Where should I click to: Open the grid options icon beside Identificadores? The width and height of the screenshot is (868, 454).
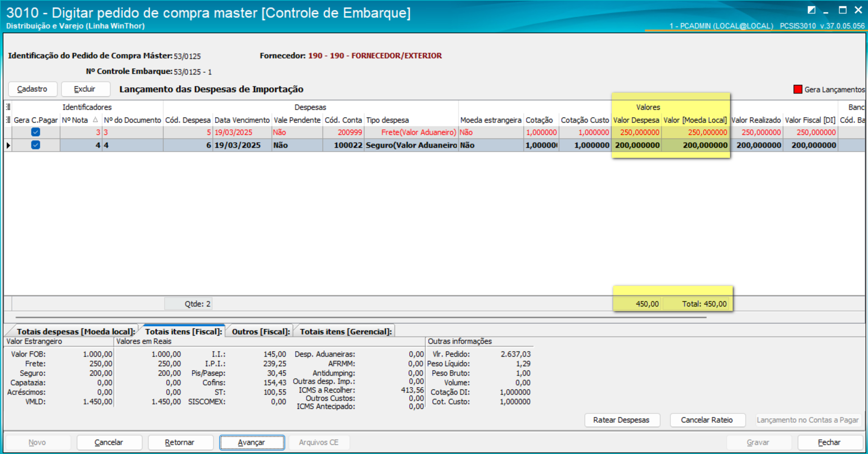tap(8, 107)
